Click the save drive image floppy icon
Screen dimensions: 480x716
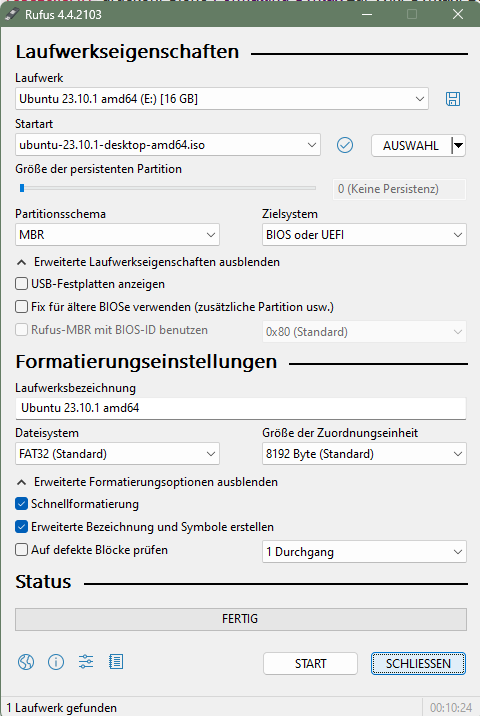453,99
